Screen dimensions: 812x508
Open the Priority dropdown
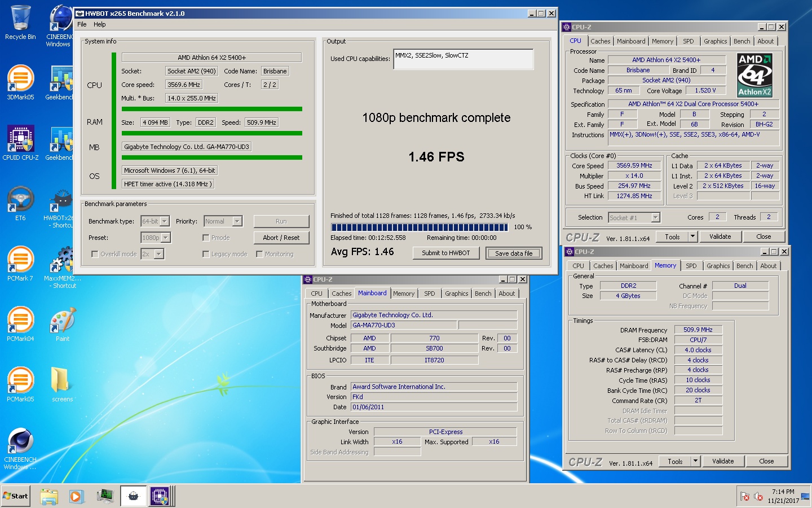(237, 221)
